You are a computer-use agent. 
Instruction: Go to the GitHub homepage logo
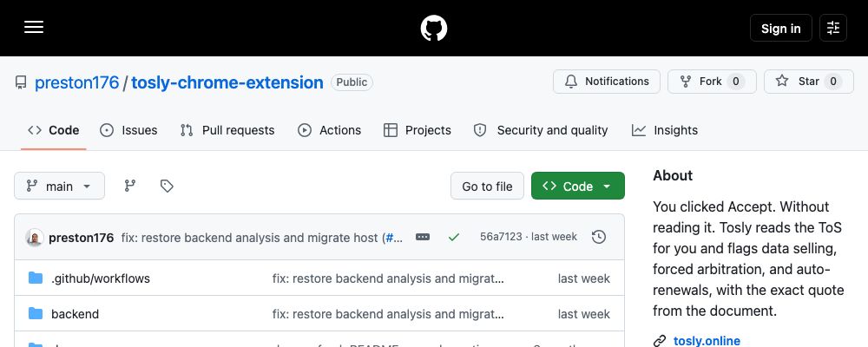433,28
